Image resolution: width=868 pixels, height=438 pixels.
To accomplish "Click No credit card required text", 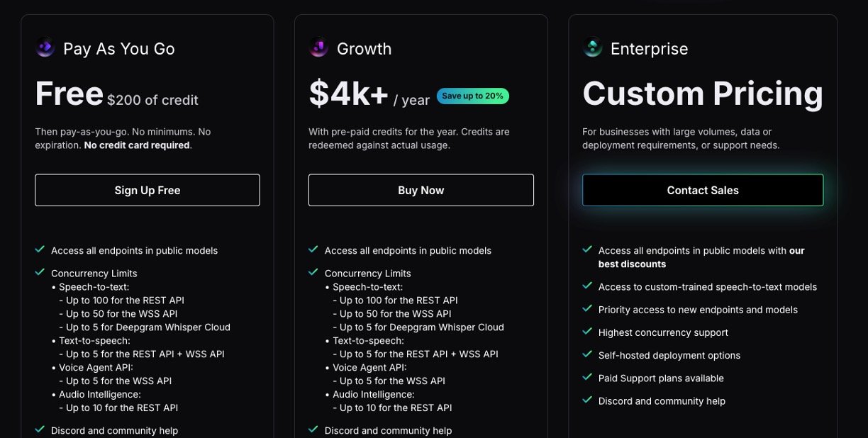I will tap(137, 145).
